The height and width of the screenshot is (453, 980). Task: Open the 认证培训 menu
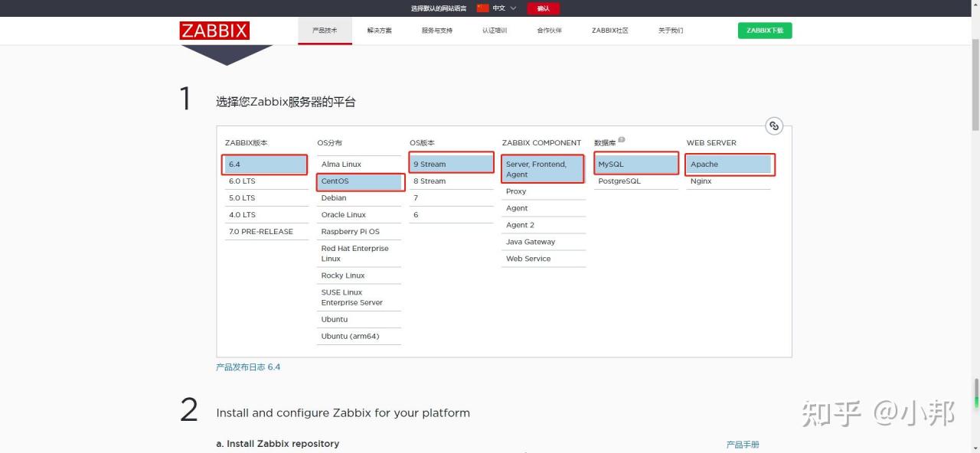pos(495,31)
